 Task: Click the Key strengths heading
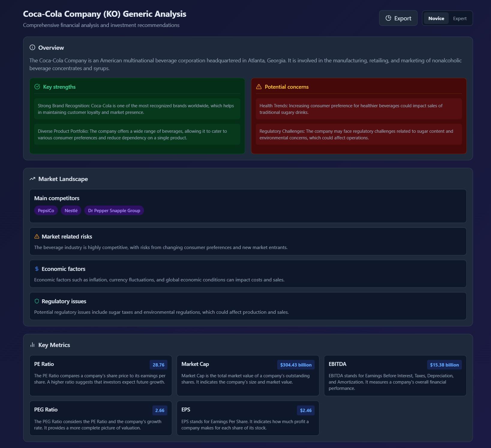(x=59, y=87)
